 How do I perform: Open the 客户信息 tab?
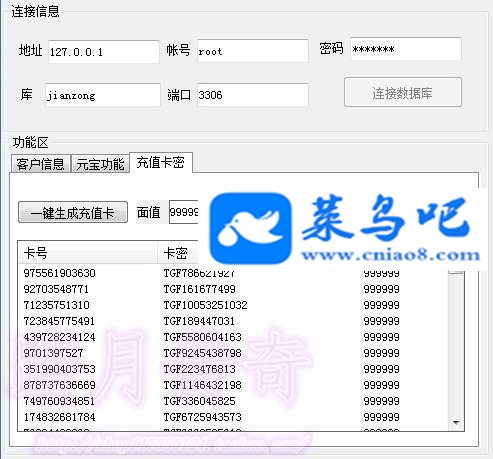pyautogui.click(x=40, y=164)
